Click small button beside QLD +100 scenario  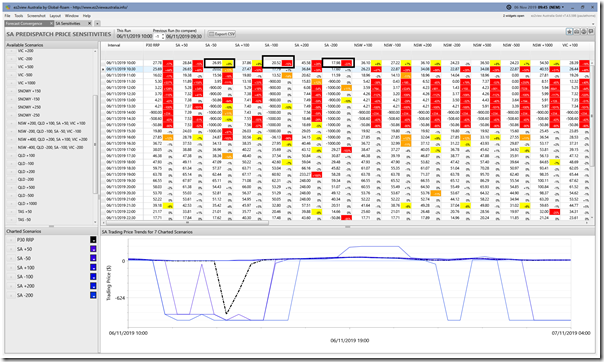coord(11,156)
